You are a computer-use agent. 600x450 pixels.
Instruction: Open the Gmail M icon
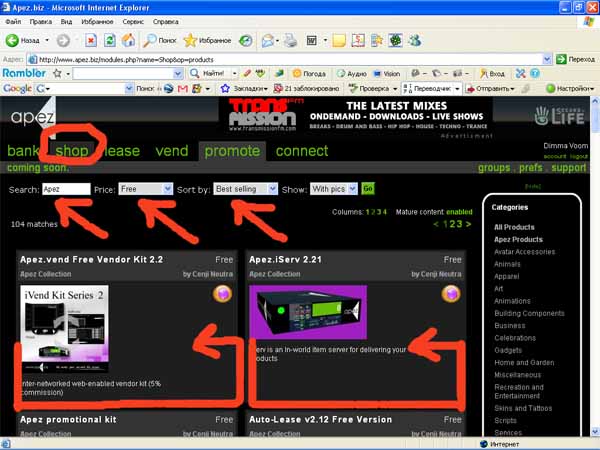click(183, 89)
